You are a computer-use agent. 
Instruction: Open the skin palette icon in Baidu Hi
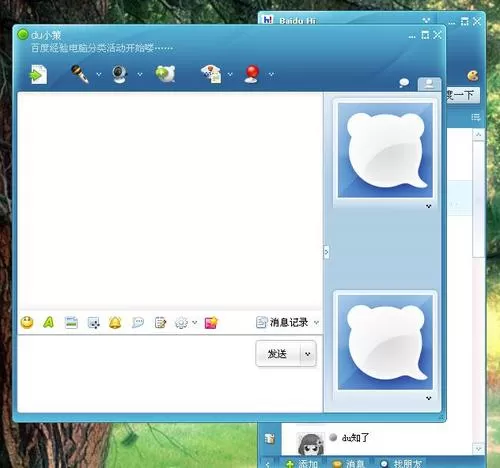(x=473, y=76)
